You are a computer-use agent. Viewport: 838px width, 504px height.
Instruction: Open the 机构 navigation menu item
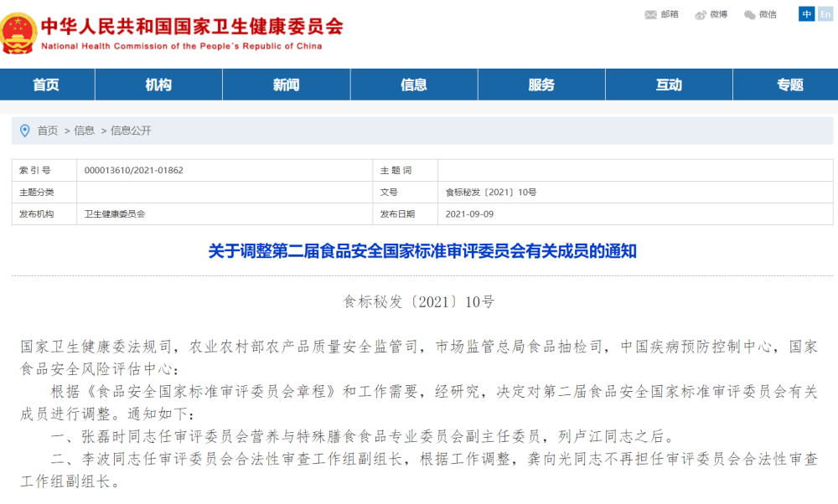158,85
